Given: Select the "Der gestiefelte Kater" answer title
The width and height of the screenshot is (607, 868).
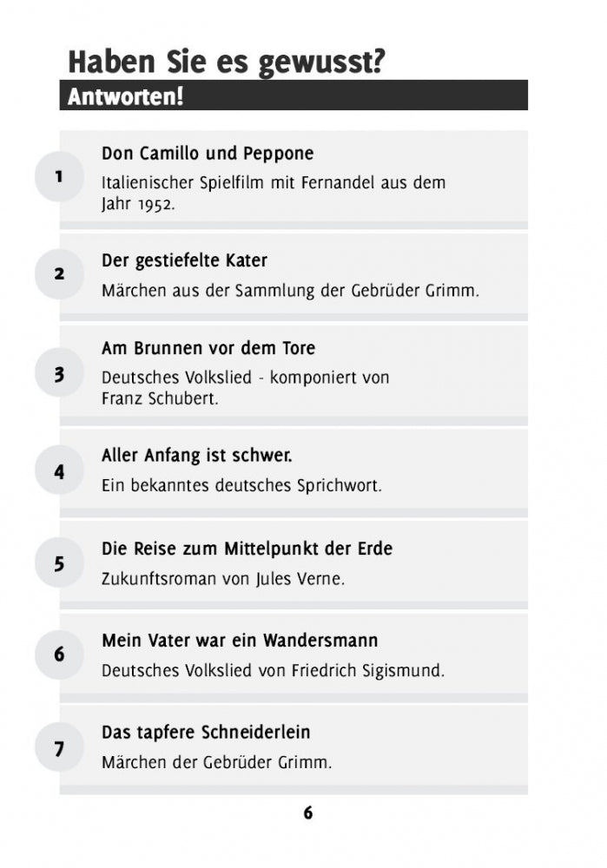Looking at the screenshot, I should pyautogui.click(x=184, y=260).
